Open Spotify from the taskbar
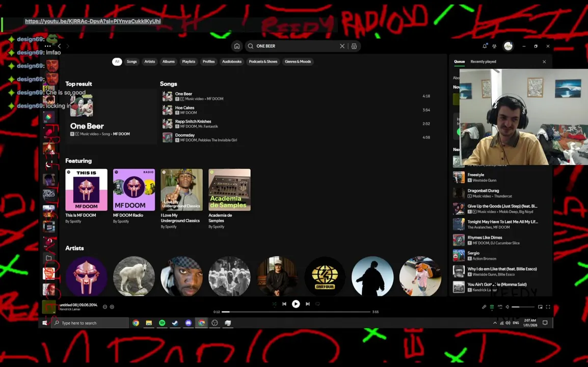Viewport: 588px width, 367px height. click(x=162, y=323)
